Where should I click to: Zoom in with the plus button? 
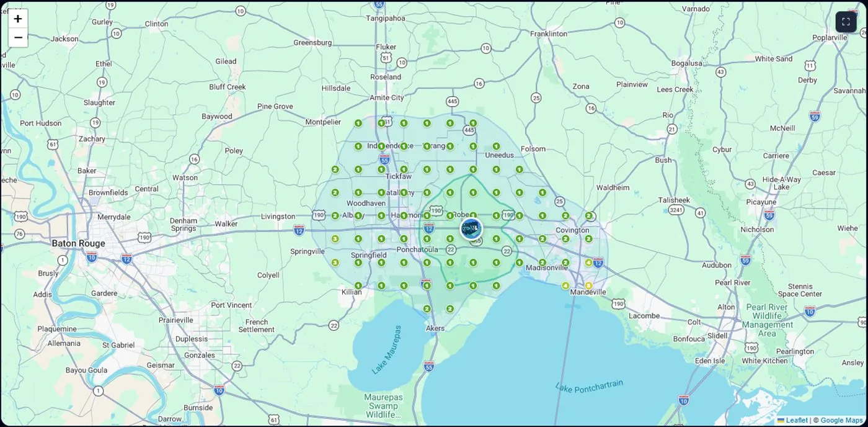coord(18,19)
